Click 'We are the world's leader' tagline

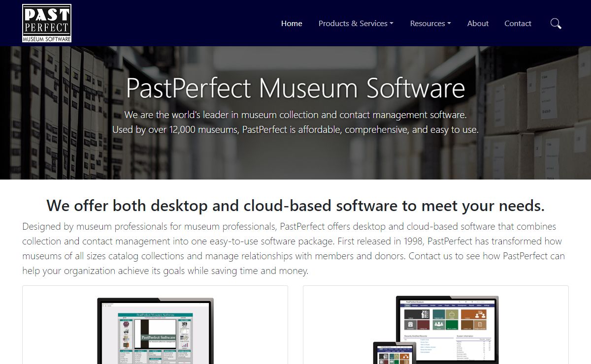295,115
